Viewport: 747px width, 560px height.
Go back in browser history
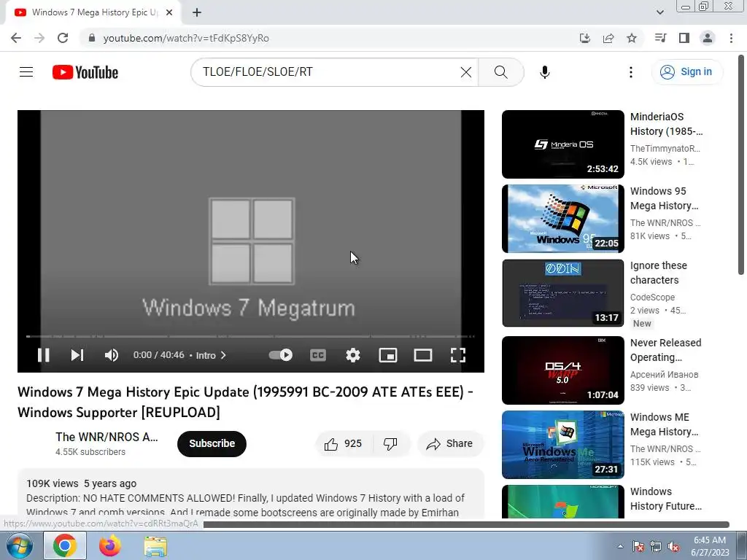(x=16, y=38)
